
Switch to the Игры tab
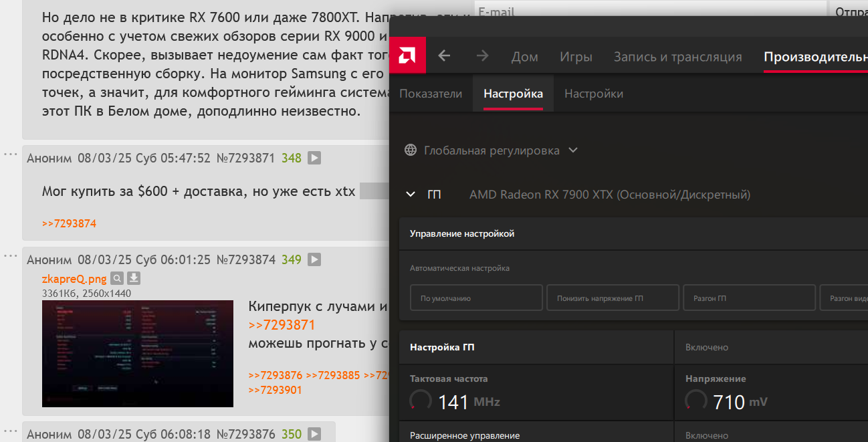576,57
